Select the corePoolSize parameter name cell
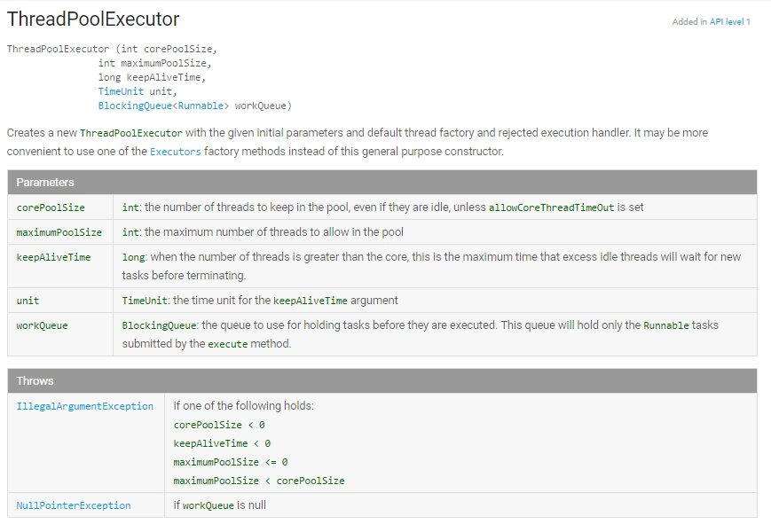Image resolution: width=771 pixels, height=532 pixels. [x=51, y=207]
